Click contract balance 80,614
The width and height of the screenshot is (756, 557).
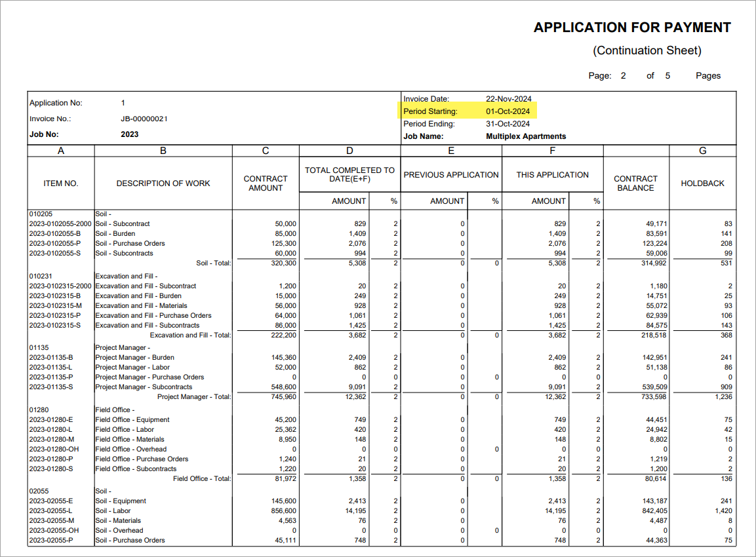click(656, 479)
